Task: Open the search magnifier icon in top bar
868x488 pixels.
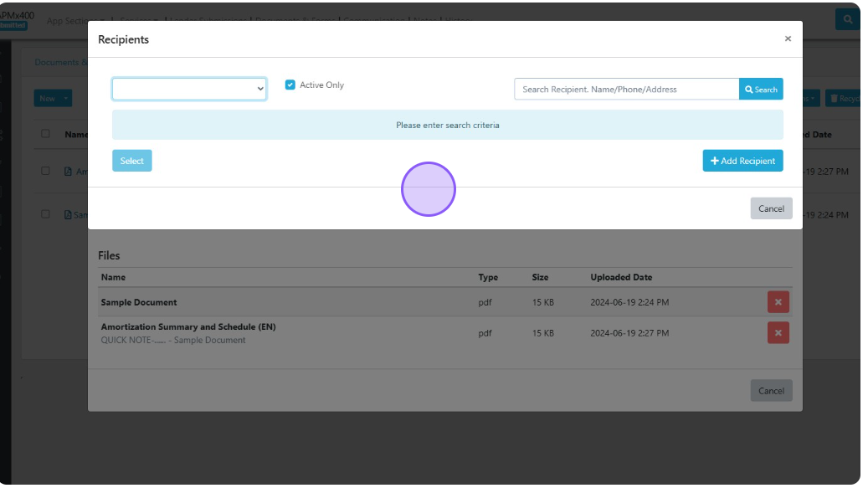Action: [848, 19]
